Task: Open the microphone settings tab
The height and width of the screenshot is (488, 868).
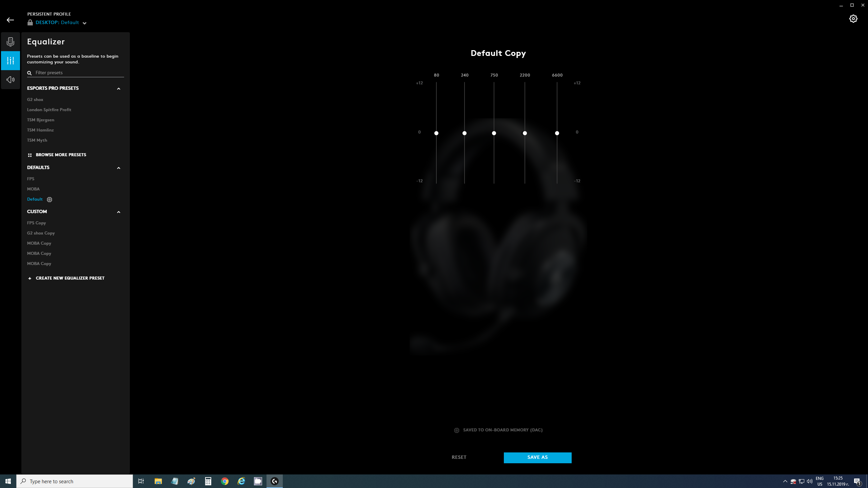Action: [x=11, y=42]
